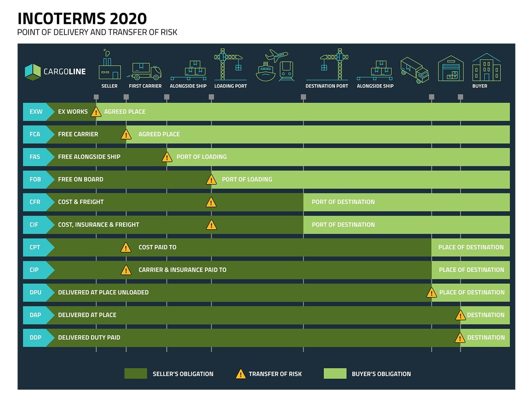The height and width of the screenshot is (406, 532).
Task: Select the EXW teal tag
Action: [x=38, y=112]
